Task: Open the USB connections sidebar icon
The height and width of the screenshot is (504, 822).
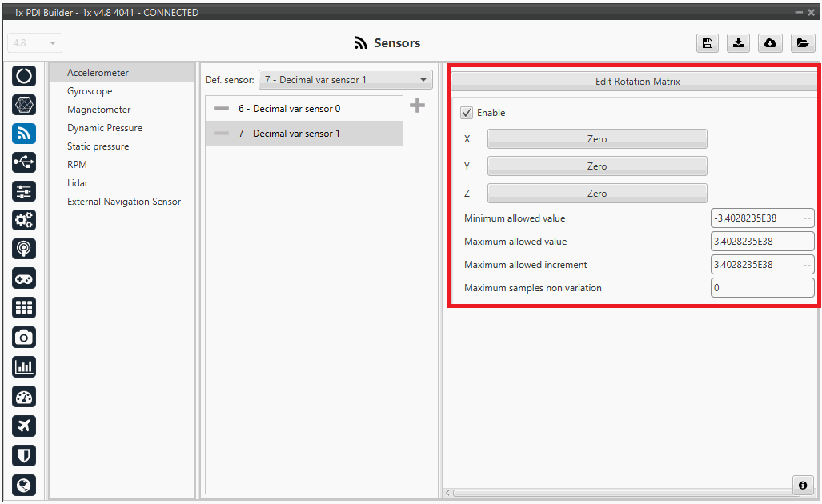Action: (x=24, y=162)
